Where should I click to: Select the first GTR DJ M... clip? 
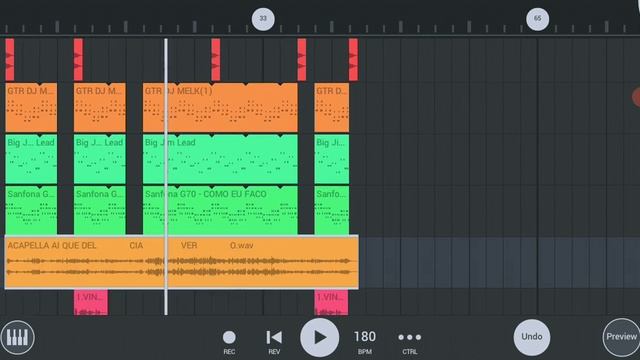coord(31,108)
